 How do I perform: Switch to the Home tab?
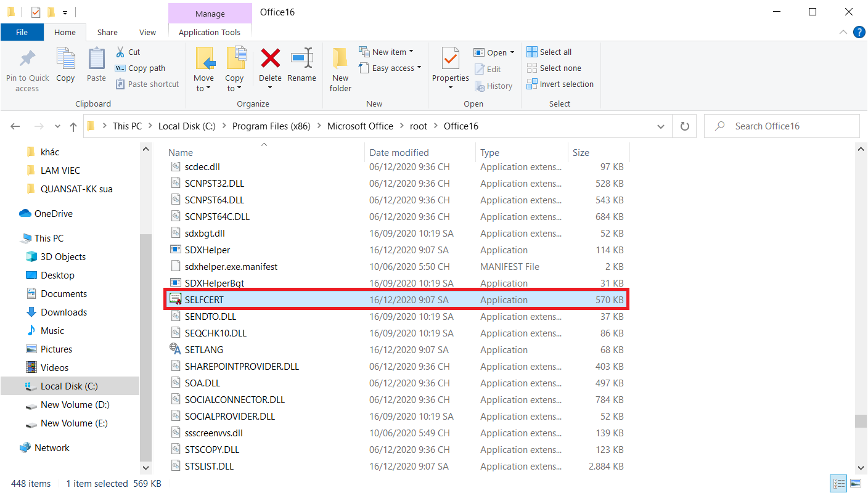click(x=65, y=32)
